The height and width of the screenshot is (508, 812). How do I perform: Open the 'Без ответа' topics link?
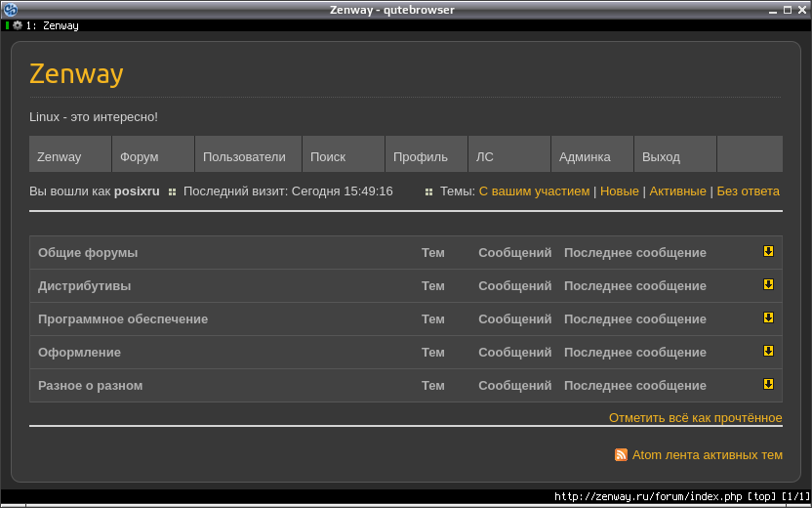748,191
